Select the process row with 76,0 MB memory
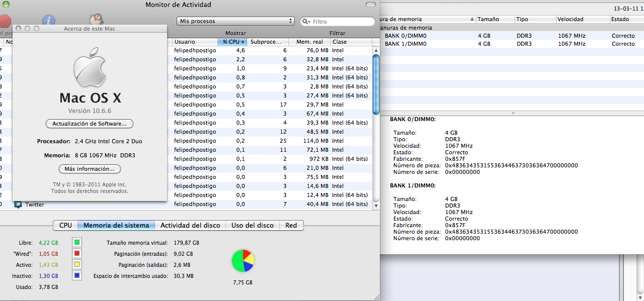The image size is (644, 301). click(x=186, y=50)
